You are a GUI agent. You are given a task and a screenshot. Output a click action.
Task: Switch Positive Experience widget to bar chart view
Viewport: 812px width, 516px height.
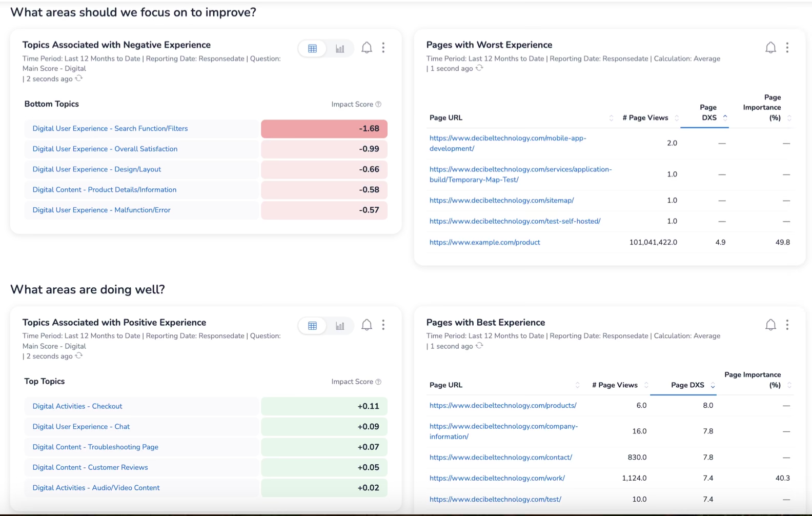[x=340, y=326]
